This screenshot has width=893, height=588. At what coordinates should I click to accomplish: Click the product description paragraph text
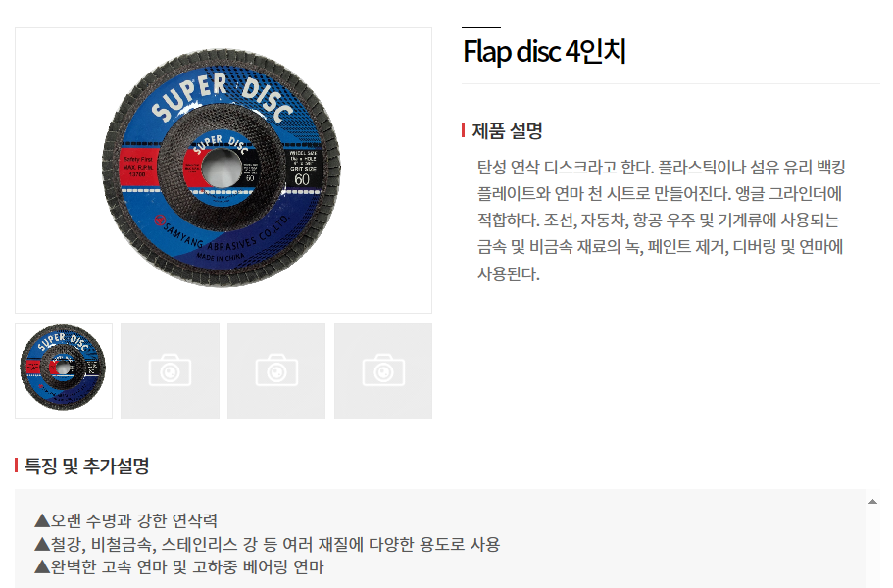661,220
